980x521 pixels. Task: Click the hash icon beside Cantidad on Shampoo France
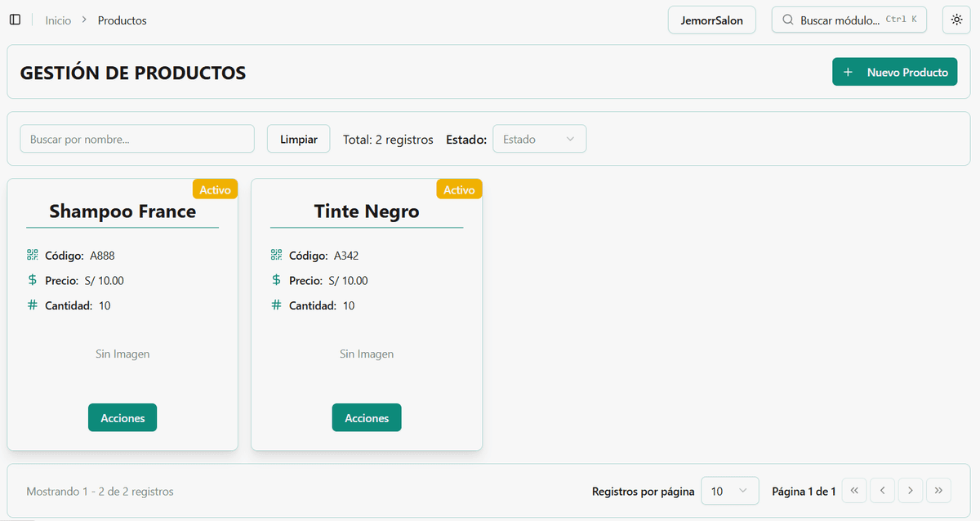(x=33, y=305)
